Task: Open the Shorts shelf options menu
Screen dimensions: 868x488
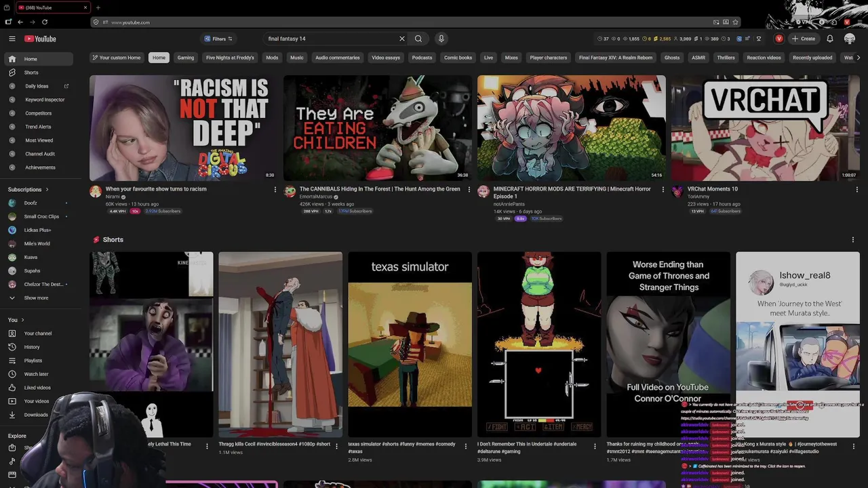Action: tap(852, 240)
